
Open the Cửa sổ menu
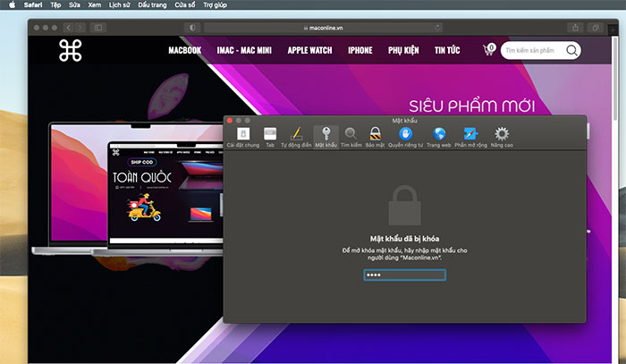(185, 4)
